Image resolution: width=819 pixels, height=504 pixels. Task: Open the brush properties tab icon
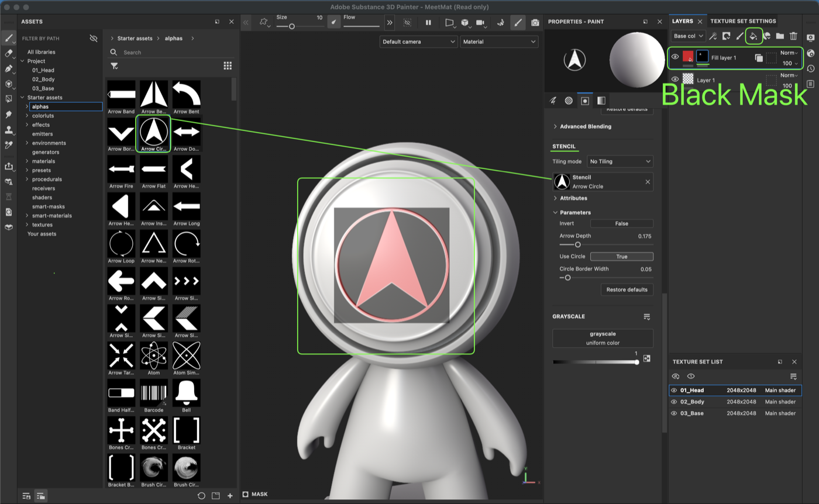(x=553, y=101)
